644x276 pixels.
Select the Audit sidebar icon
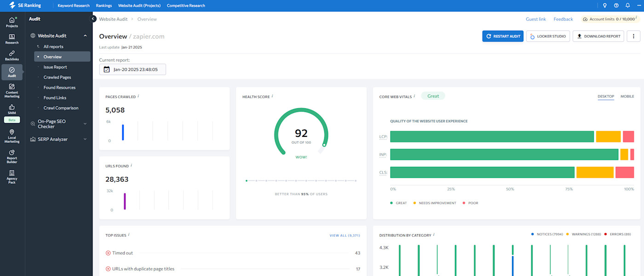point(12,72)
